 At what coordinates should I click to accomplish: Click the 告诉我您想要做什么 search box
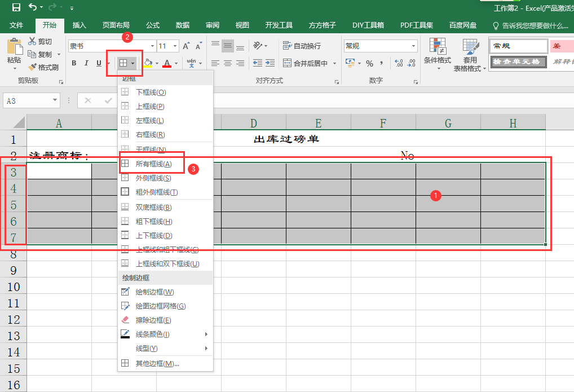tap(531, 25)
